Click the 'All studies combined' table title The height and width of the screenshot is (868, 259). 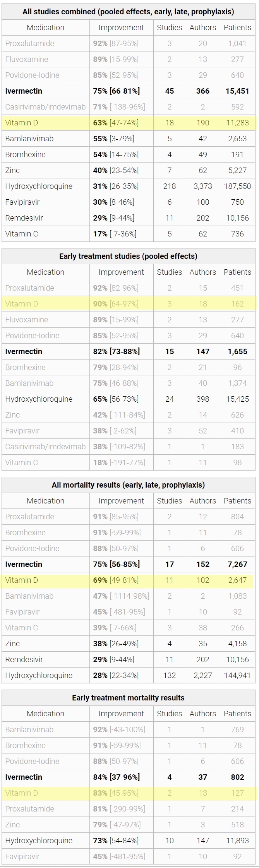(128, 12)
